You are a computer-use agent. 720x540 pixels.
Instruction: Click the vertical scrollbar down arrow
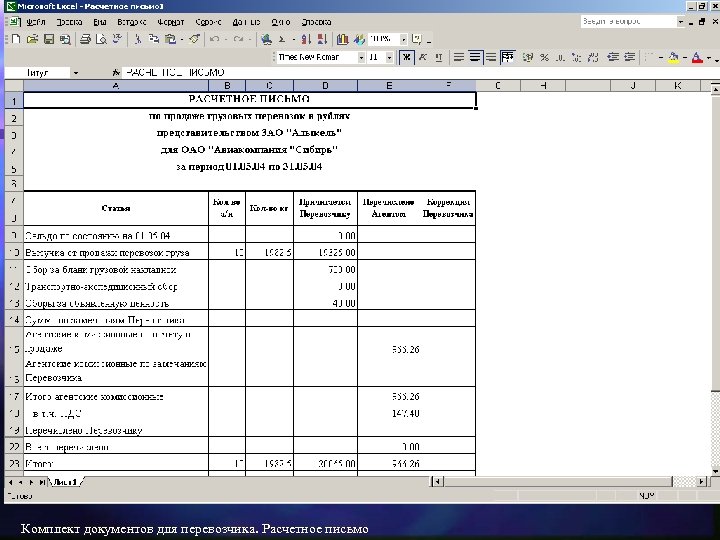click(715, 471)
